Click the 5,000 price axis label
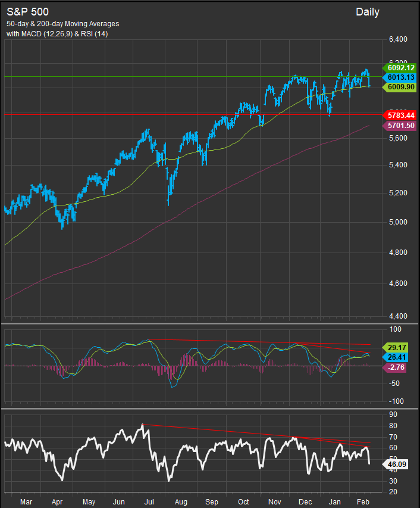 tap(398, 222)
